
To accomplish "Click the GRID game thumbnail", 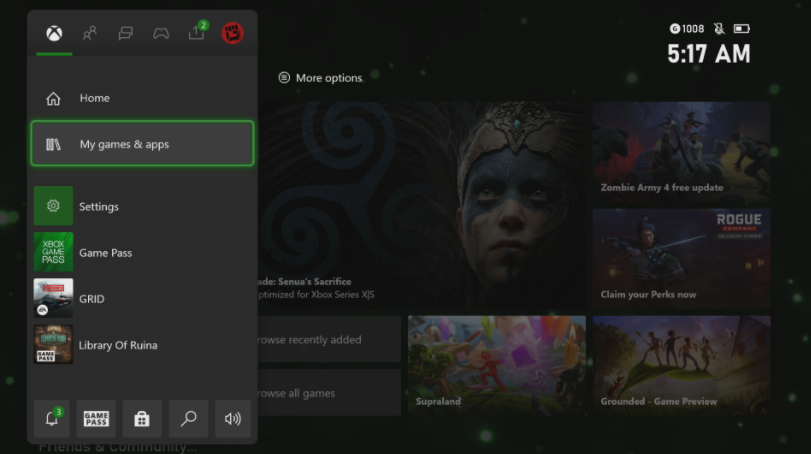I will (53, 298).
